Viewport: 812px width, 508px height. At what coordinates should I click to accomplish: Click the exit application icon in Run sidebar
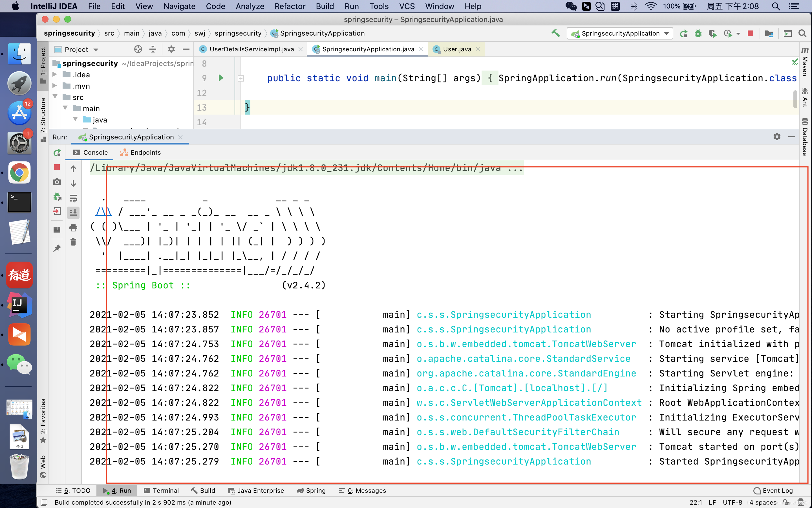click(x=57, y=211)
